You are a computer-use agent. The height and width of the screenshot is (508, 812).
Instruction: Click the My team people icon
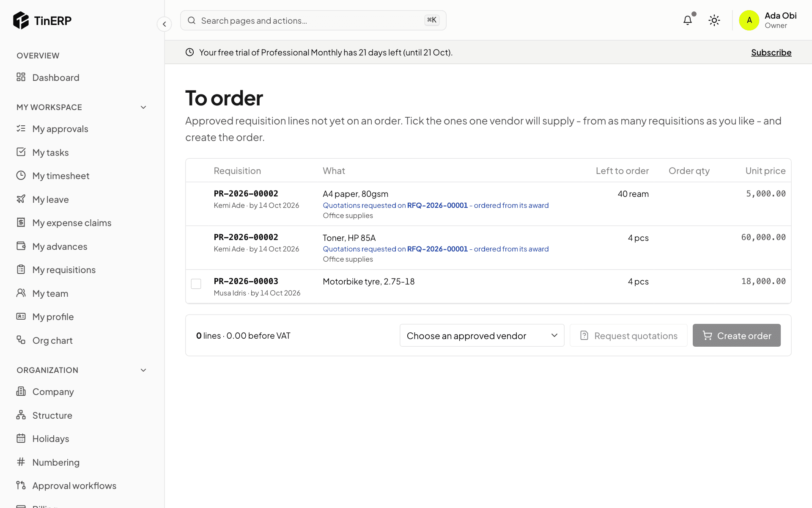[x=21, y=293]
